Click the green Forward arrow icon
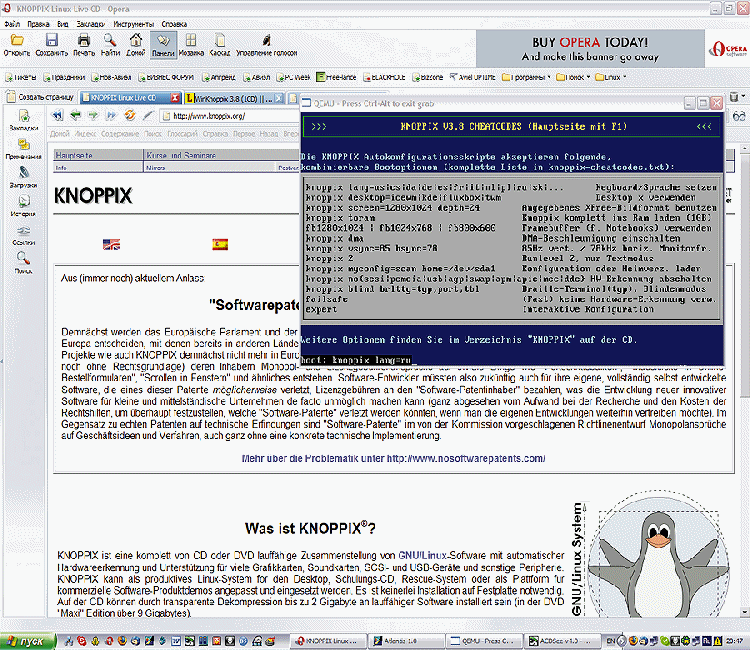The width and height of the screenshot is (750, 650). [x=94, y=115]
